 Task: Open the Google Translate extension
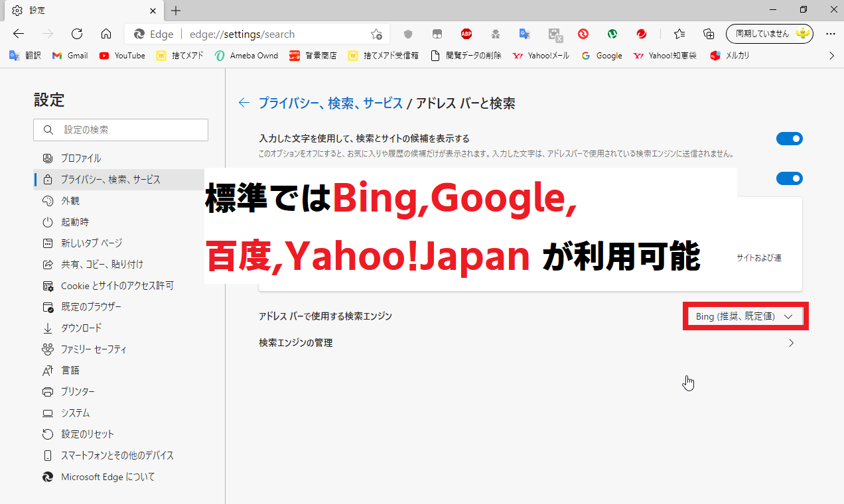[x=524, y=34]
